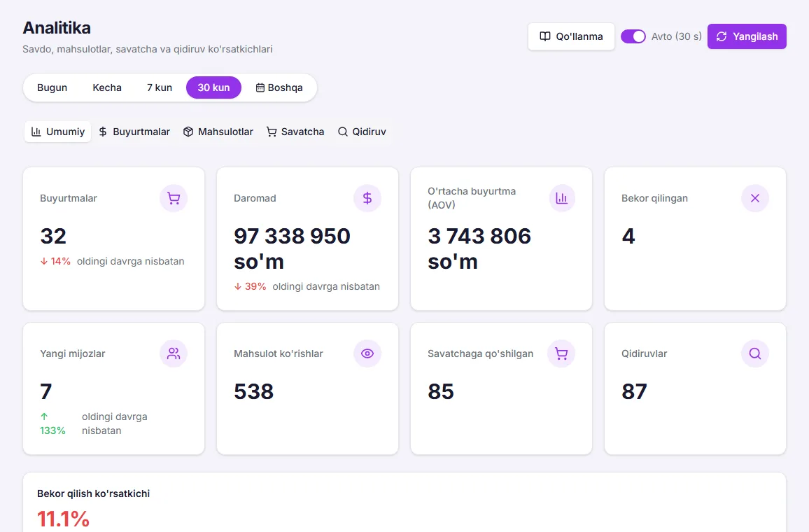Image resolution: width=809 pixels, height=532 pixels.
Task: Select the Kecha date range
Action: point(107,87)
